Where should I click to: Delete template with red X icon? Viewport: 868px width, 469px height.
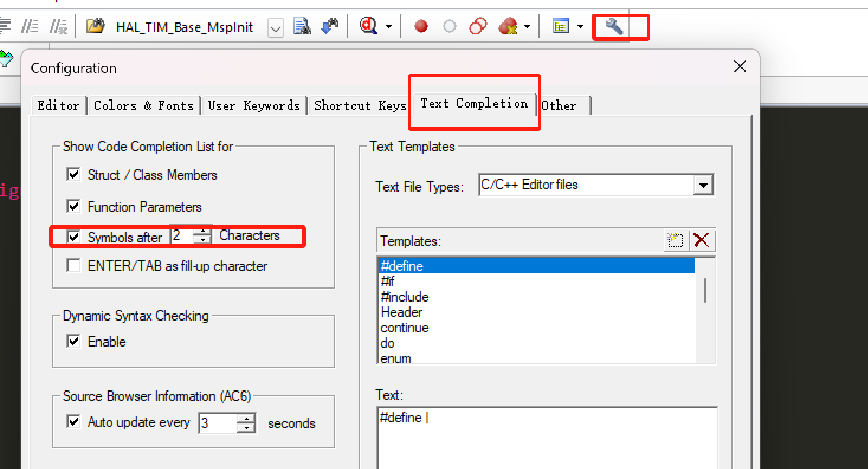pos(702,240)
